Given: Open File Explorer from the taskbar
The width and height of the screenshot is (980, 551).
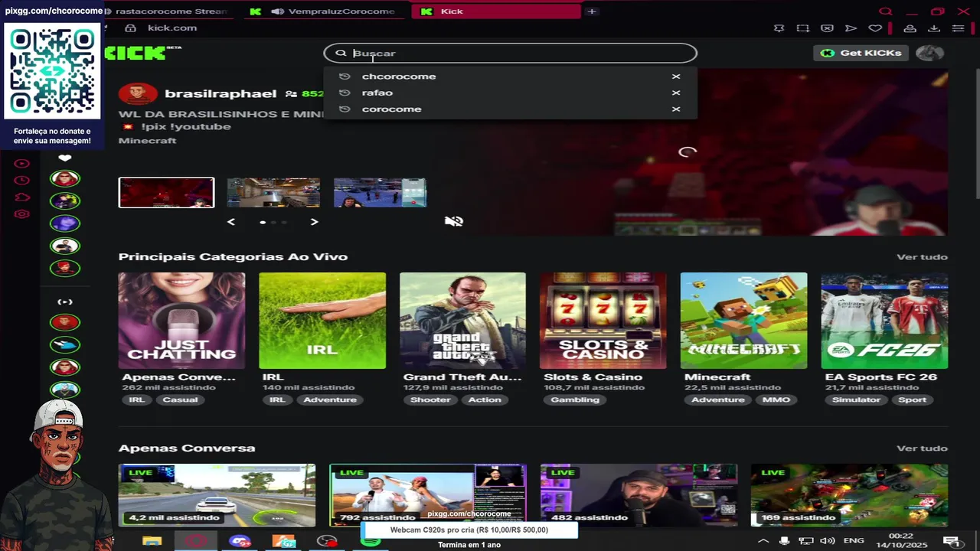Looking at the screenshot, I should [152, 541].
